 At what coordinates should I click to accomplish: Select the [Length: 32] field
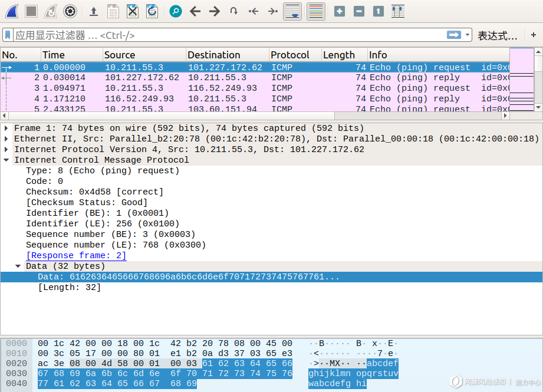pos(69,288)
